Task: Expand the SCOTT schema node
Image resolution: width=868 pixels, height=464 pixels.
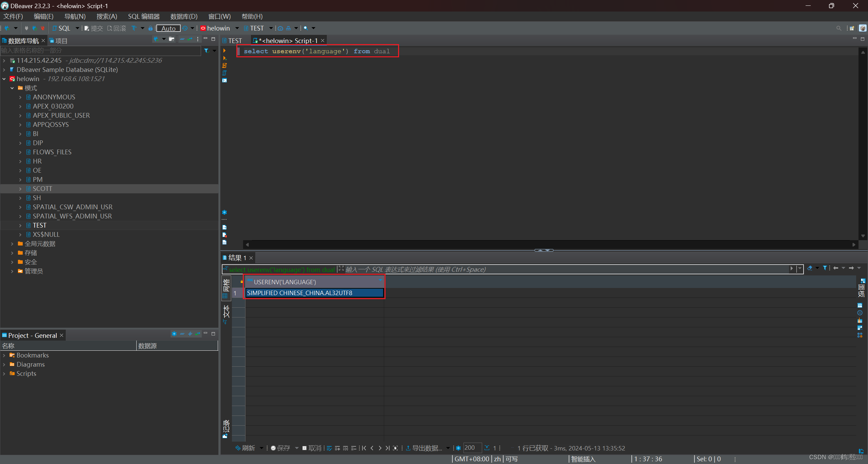Action: tap(20, 189)
